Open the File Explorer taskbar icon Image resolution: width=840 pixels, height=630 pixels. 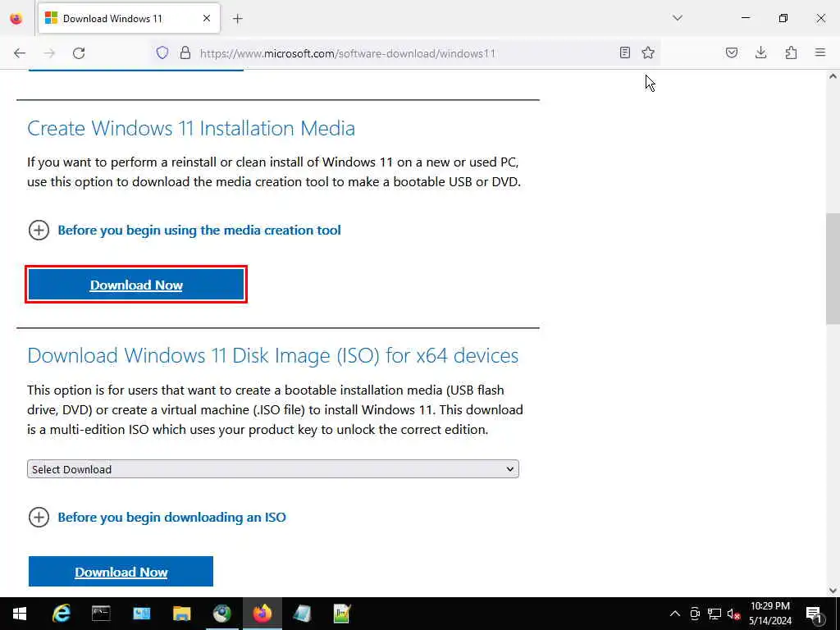pos(181,614)
